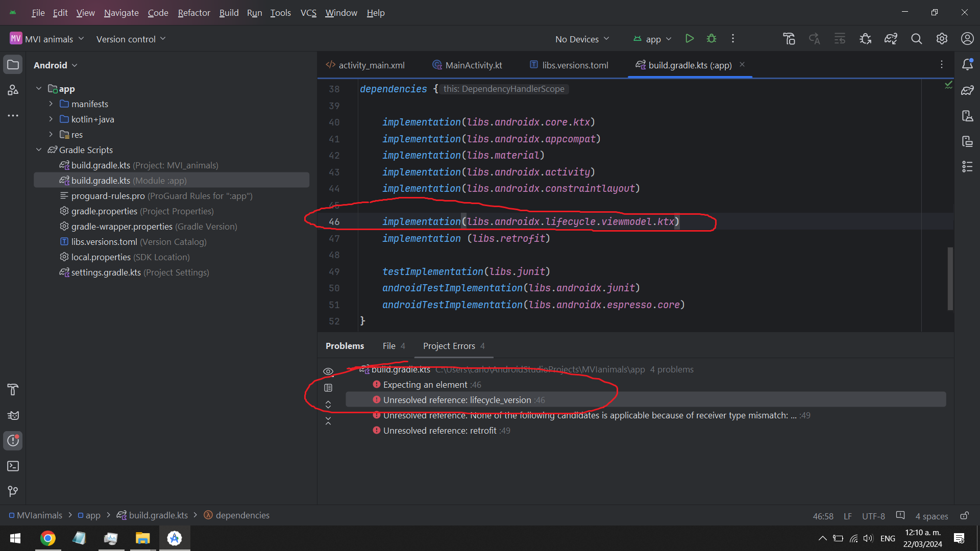Open the Terminal tool window

click(x=13, y=466)
